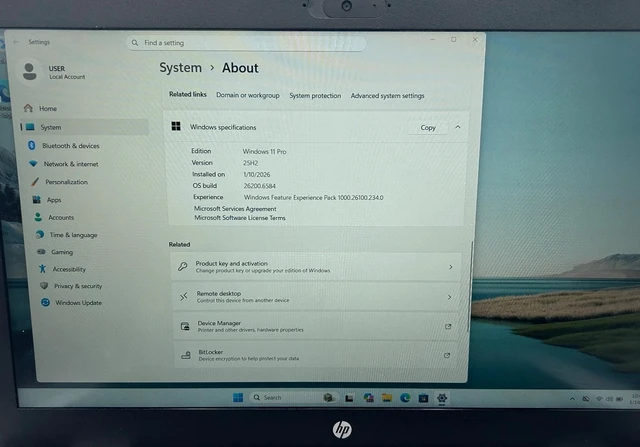Open Microsoft Store from the taskbar
The image size is (640, 447).
423,398
